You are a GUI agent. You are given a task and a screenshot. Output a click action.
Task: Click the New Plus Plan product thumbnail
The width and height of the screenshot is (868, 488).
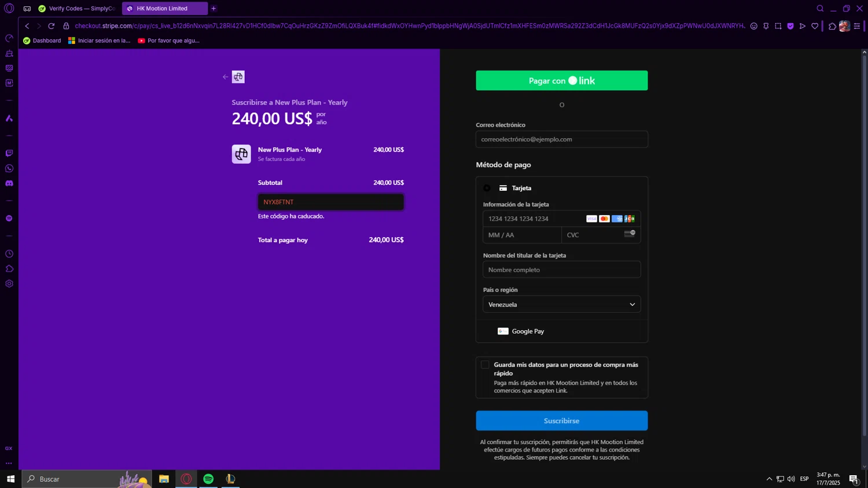(x=241, y=154)
